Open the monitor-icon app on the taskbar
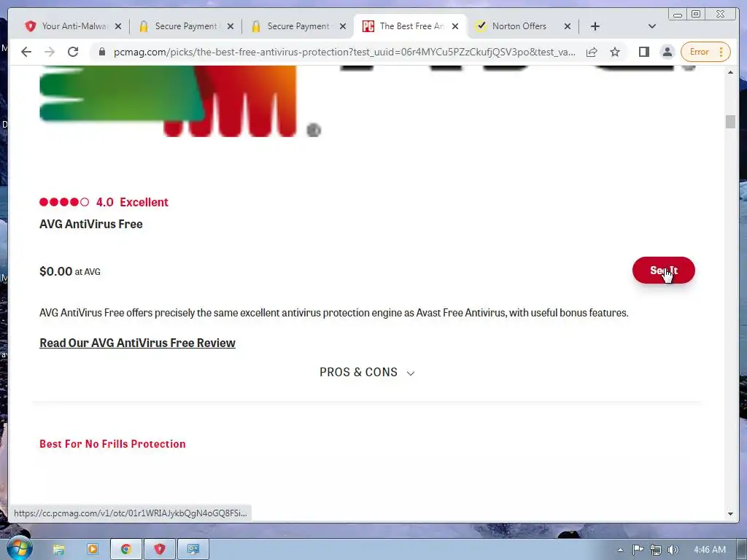 point(193,549)
